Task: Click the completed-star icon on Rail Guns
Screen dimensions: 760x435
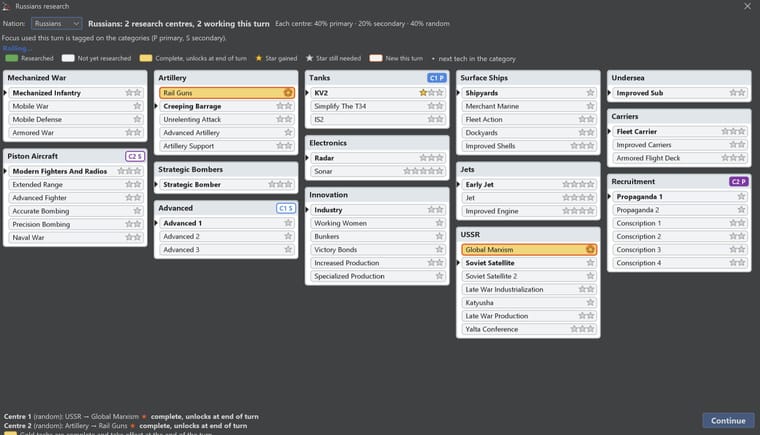Action: (x=288, y=93)
